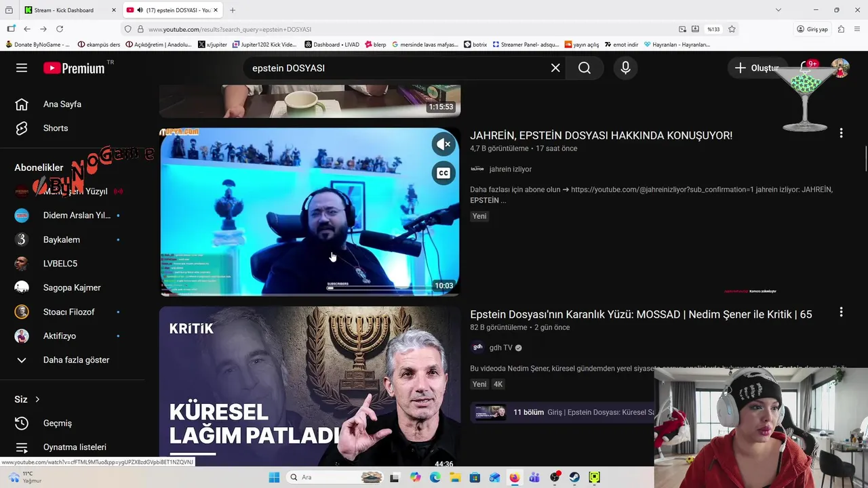Viewport: 868px width, 488px height.
Task: Open gdh TV channel link
Action: (500, 348)
